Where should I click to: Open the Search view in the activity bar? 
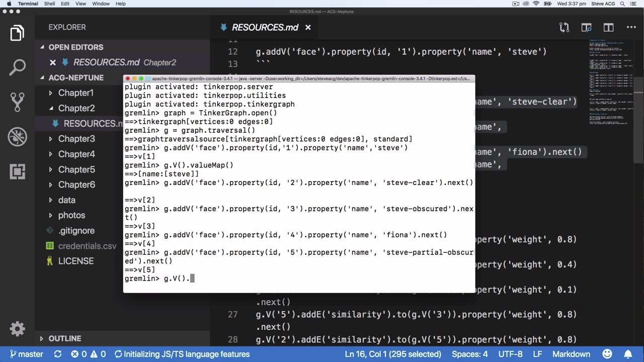(17, 67)
